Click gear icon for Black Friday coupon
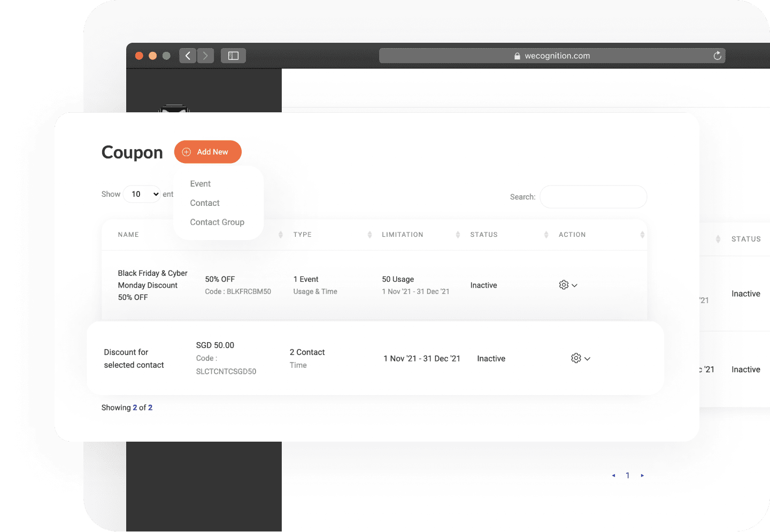This screenshot has height=532, width=770. 564,285
